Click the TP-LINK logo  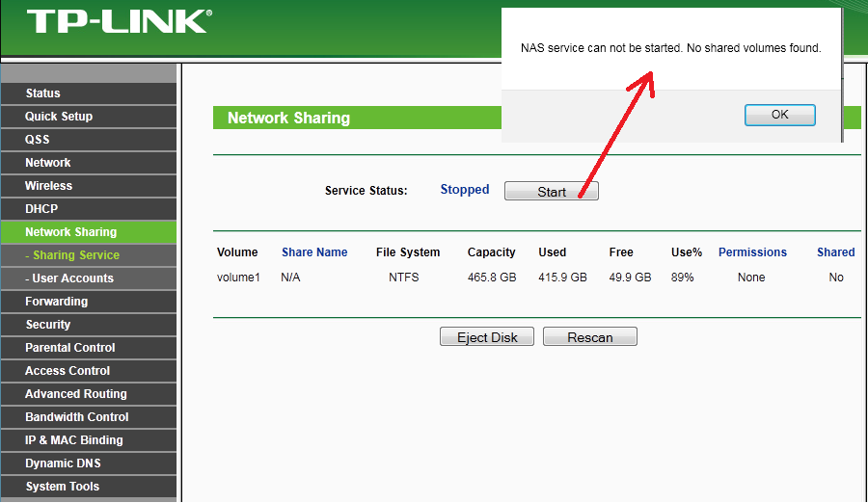(x=119, y=21)
